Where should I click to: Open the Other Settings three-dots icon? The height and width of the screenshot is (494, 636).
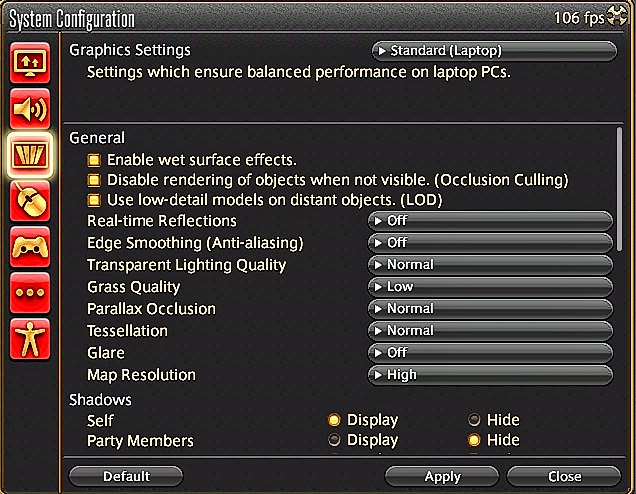coord(30,293)
